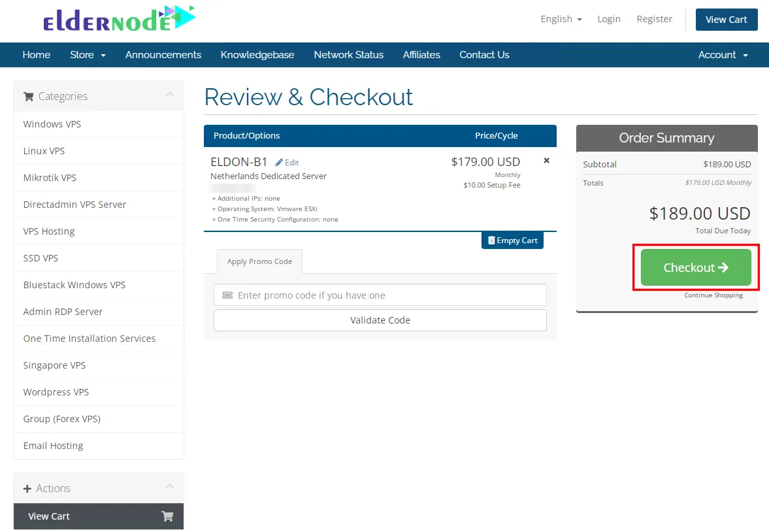The height and width of the screenshot is (532, 769).
Task: Click the $10.00 Setup Fee text
Action: pos(492,185)
